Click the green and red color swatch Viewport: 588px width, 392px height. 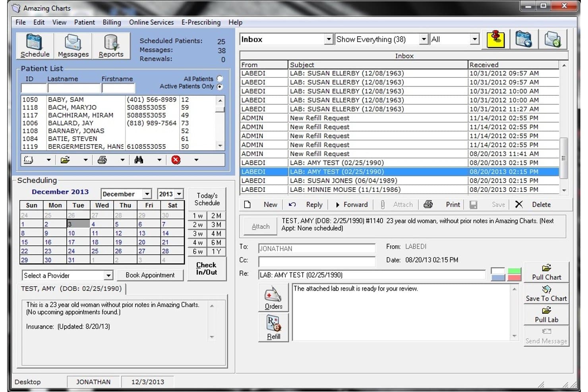point(514,274)
